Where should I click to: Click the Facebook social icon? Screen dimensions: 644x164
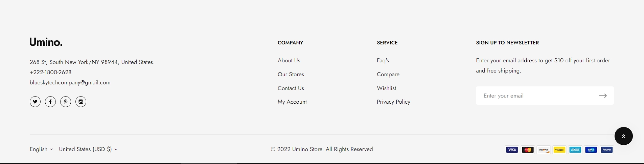coord(50,102)
